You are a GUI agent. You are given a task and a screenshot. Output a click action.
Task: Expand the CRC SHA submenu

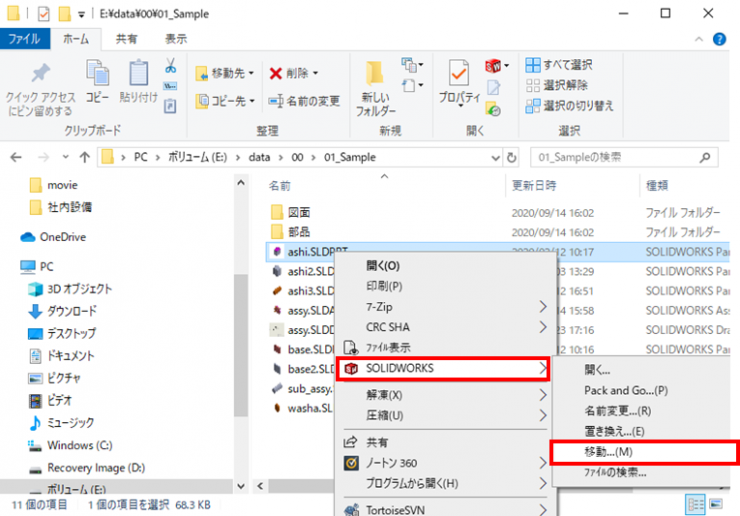click(446, 327)
